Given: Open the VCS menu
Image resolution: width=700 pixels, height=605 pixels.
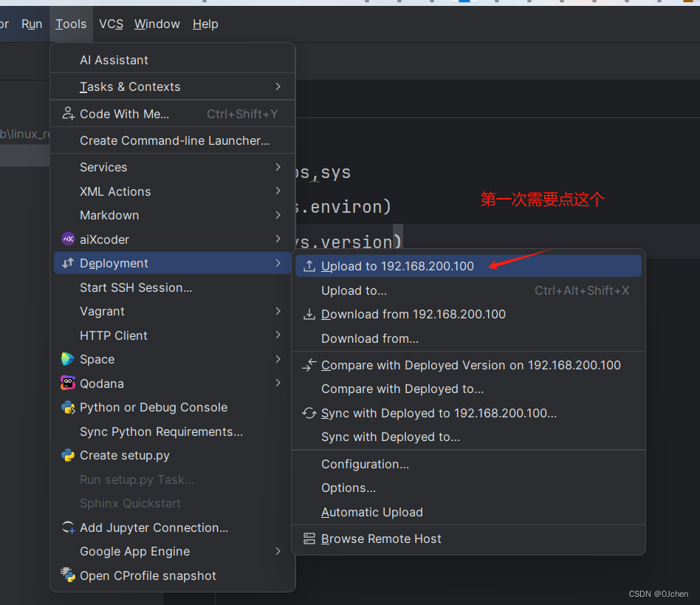Looking at the screenshot, I should click(111, 24).
